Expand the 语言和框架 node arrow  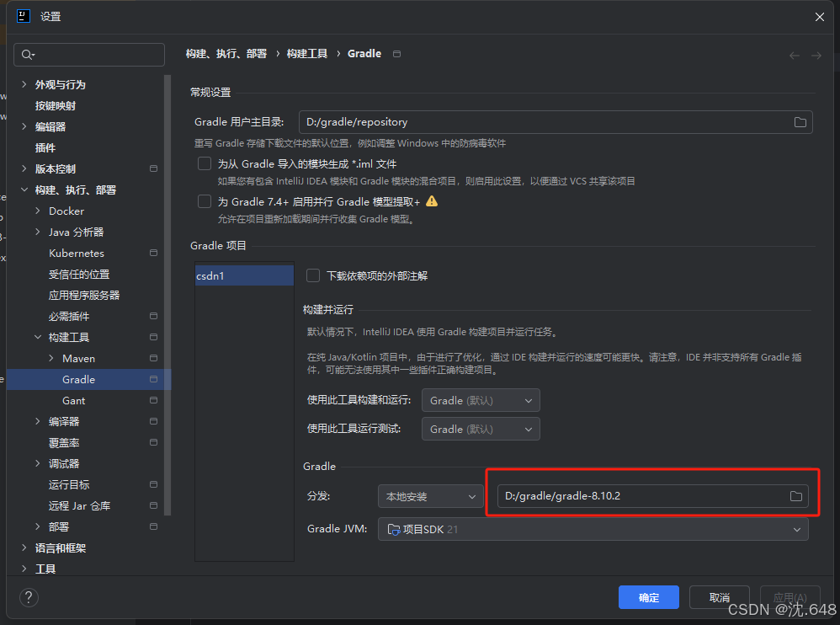[24, 548]
